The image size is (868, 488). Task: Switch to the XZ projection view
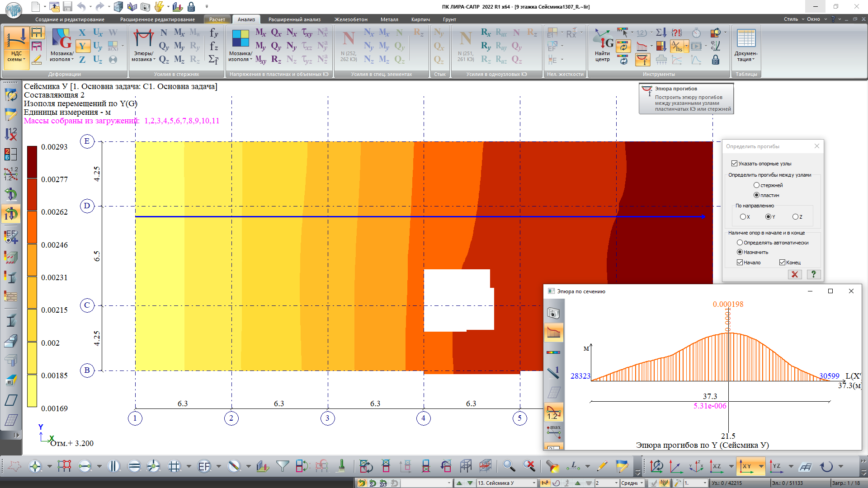(717, 466)
